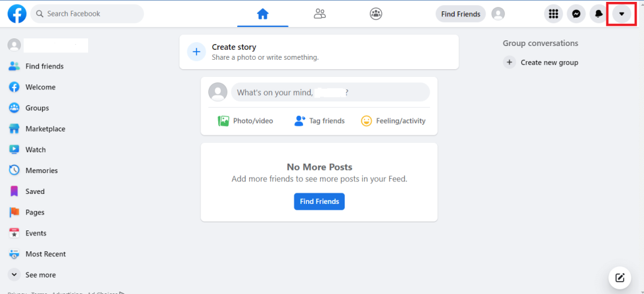Click the Group conversations heading

540,43
